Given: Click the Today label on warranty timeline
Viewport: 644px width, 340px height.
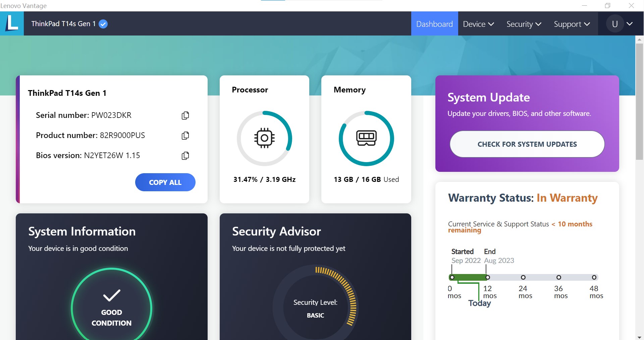Looking at the screenshot, I should [479, 303].
